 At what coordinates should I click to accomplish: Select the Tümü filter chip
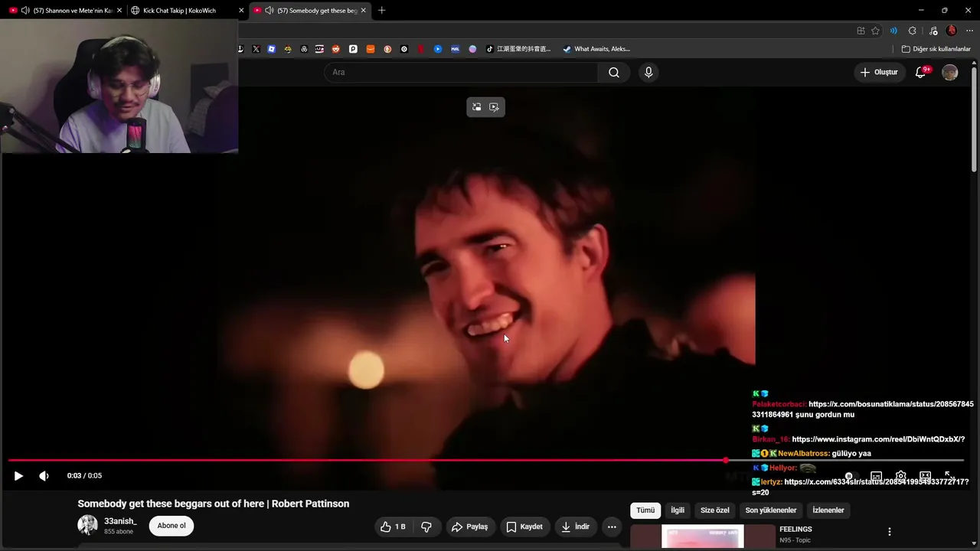click(x=645, y=510)
